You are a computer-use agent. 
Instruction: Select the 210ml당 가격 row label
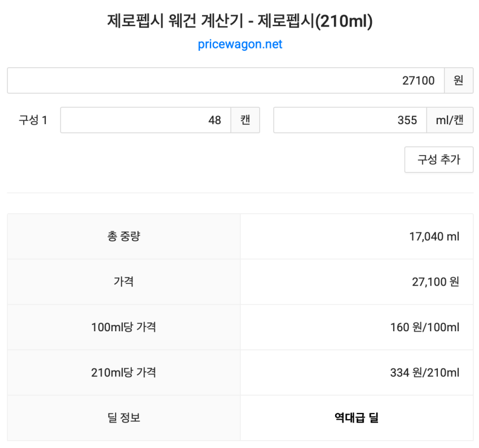pos(124,372)
